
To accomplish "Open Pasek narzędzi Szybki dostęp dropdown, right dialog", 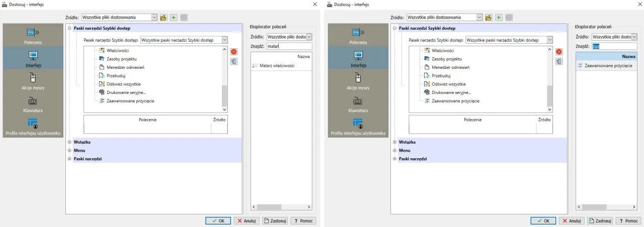I will coord(549,40).
